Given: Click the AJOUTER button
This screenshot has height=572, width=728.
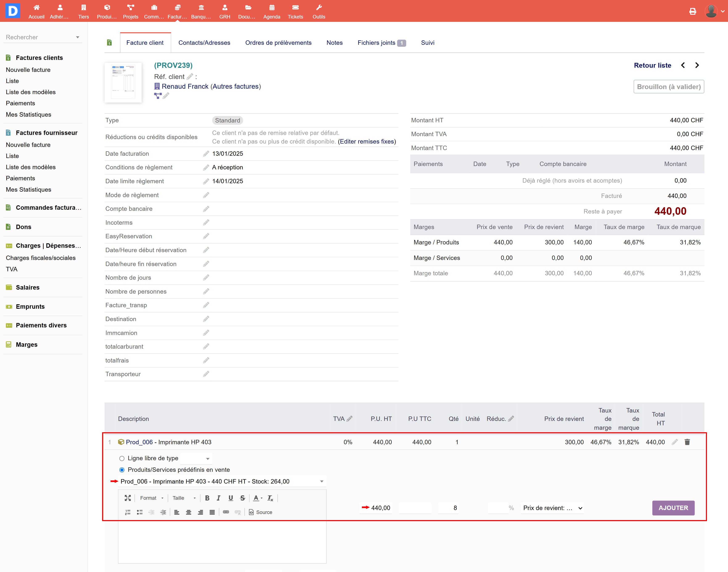Looking at the screenshot, I should pyautogui.click(x=673, y=508).
